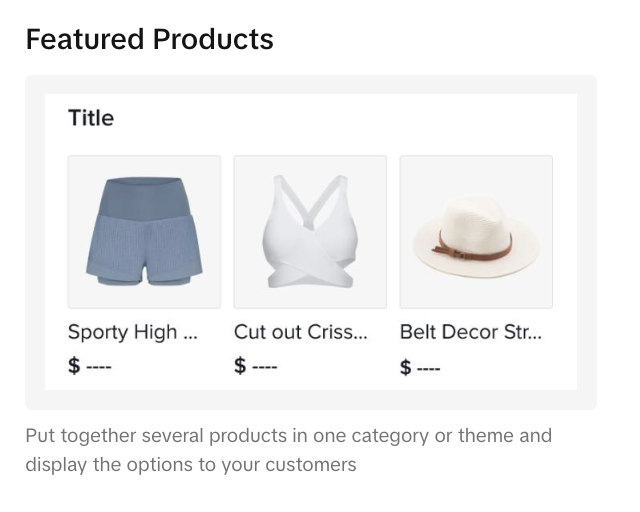Click the price under the Sporty High shorts
640x512 pixels.
(90, 366)
